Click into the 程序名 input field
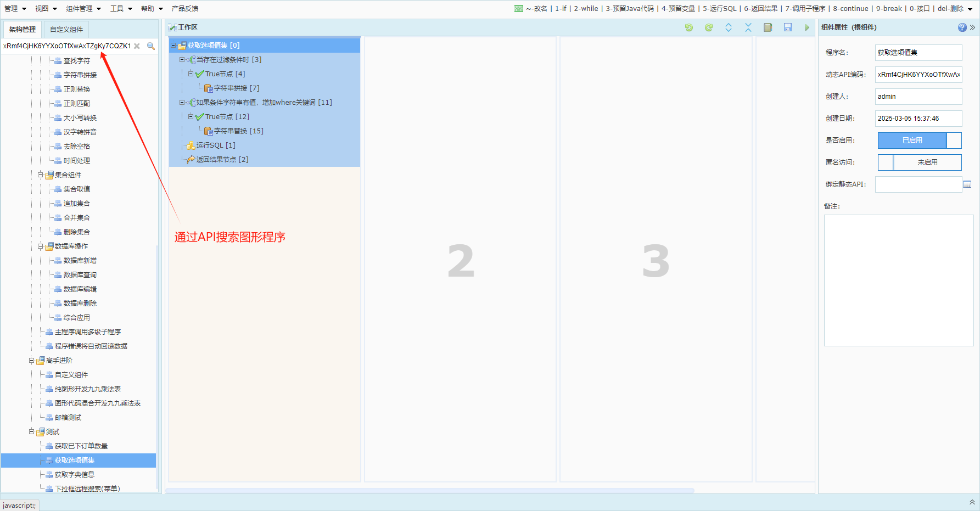 919,53
